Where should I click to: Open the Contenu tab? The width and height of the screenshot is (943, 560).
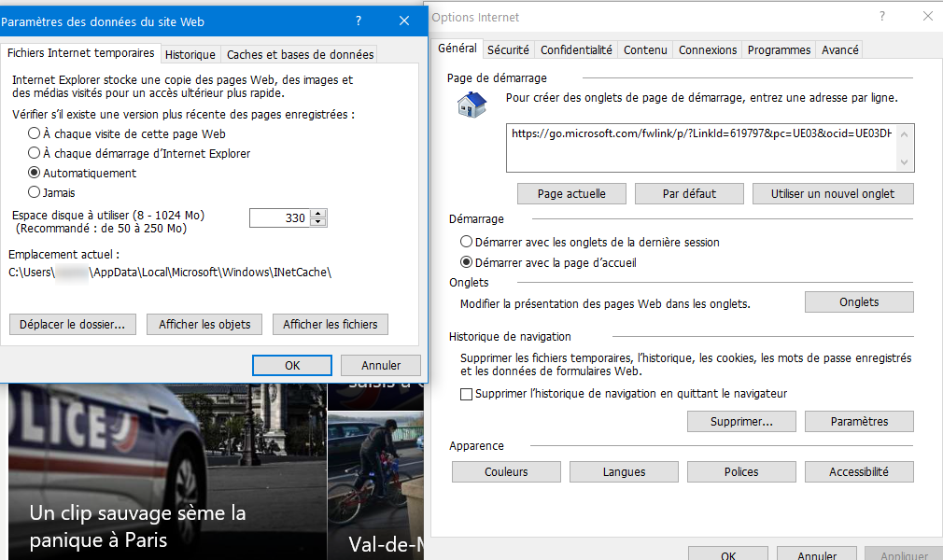645,49
